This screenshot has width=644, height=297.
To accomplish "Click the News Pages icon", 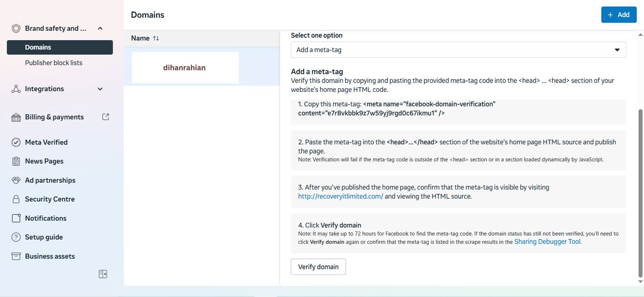I will coord(16,161).
